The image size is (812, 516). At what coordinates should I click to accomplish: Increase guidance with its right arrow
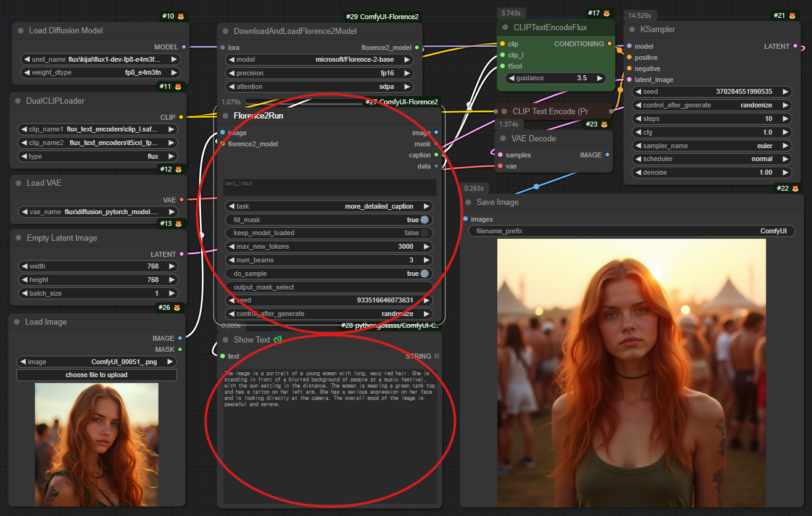tap(600, 78)
